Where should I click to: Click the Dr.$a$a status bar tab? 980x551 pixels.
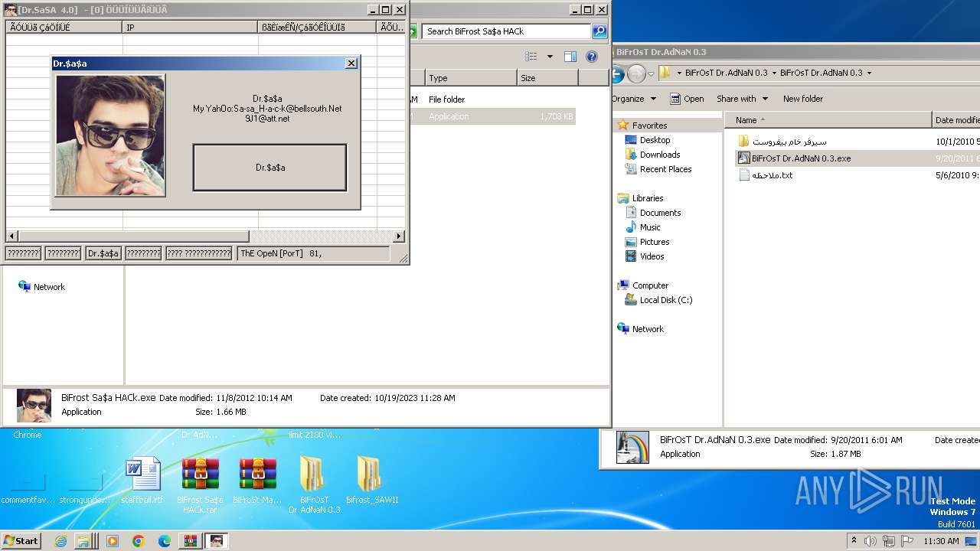pyautogui.click(x=103, y=253)
